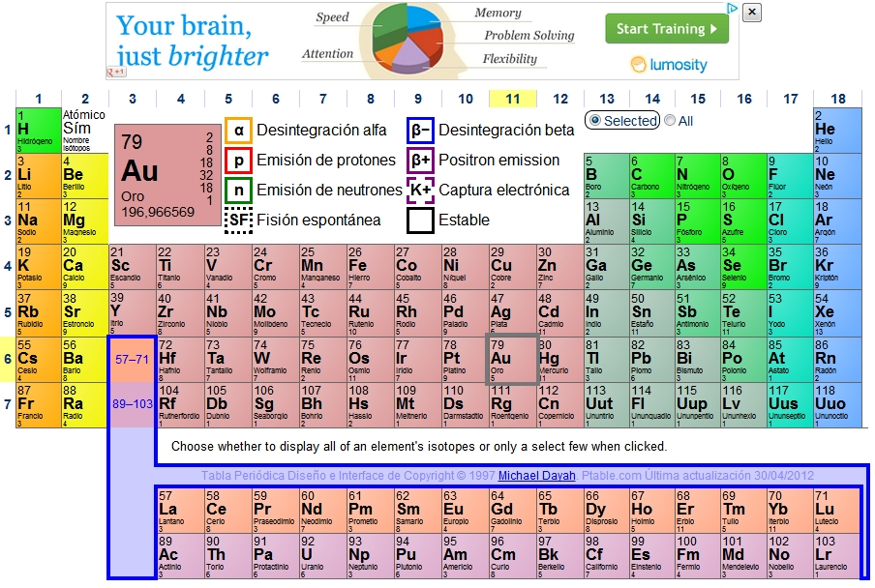Select the 'Selected' radio button
This screenshot has height=588, width=875.
click(595, 121)
